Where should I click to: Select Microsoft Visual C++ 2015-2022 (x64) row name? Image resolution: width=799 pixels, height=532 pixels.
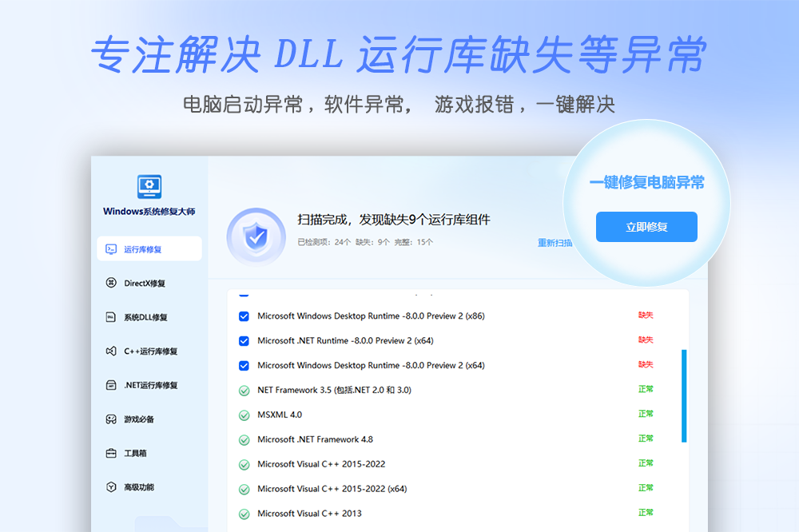(332, 489)
